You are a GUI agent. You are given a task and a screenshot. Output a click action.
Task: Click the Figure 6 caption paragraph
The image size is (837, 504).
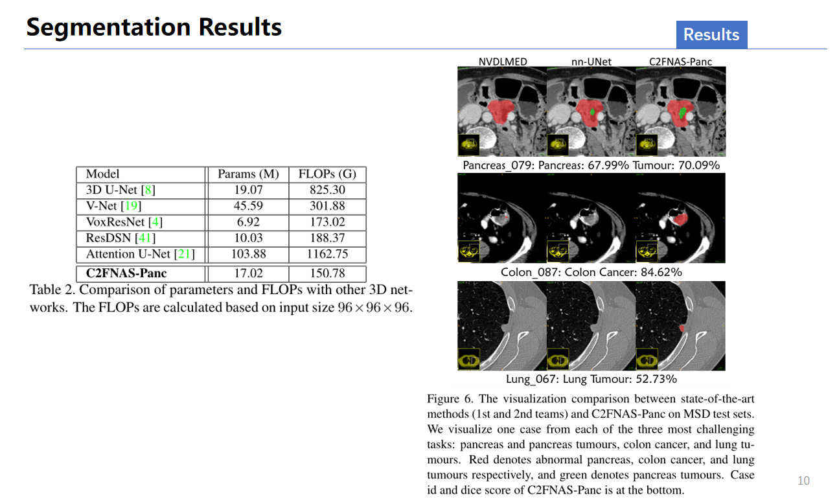click(591, 444)
